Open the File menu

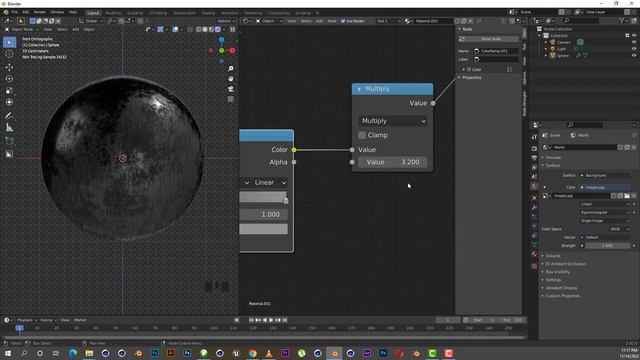pos(15,12)
